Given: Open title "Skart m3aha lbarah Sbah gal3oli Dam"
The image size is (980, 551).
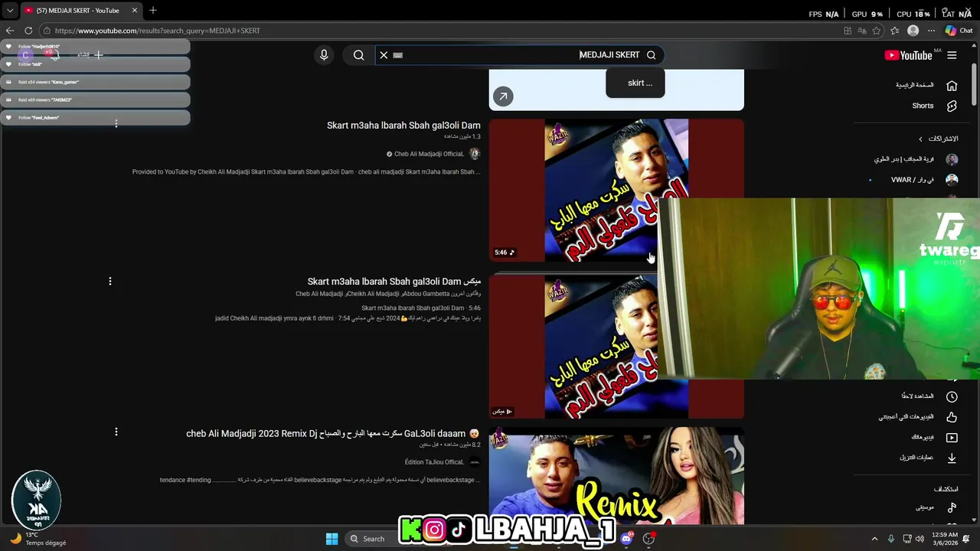Looking at the screenshot, I should tap(403, 126).
